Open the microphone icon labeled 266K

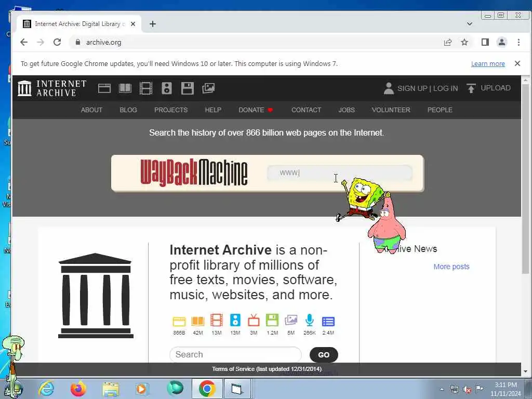pyautogui.click(x=310, y=320)
